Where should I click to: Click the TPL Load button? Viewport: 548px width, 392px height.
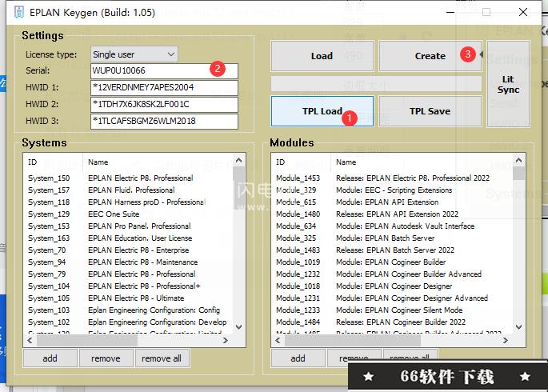pos(322,111)
